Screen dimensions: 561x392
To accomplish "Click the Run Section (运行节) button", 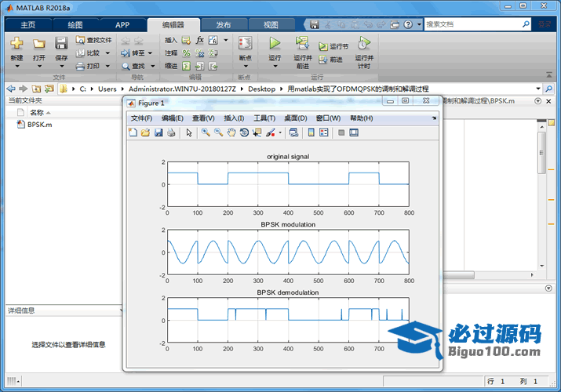I will [333, 46].
